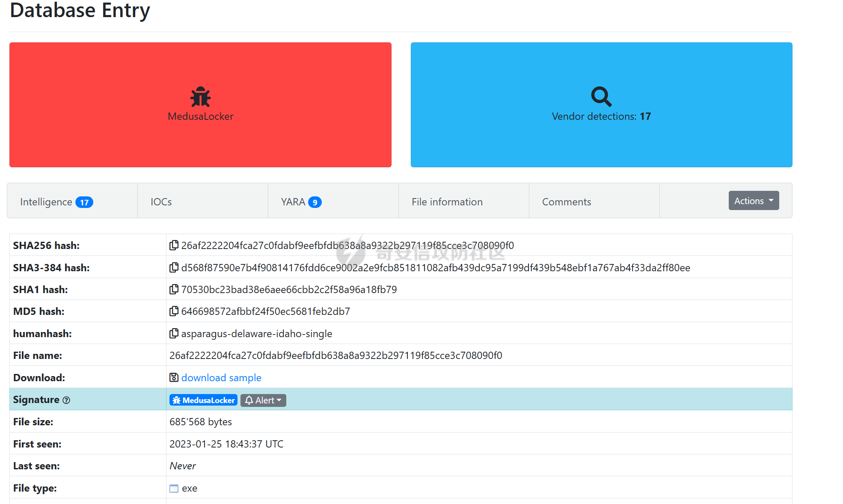This screenshot has width=843, height=504.
Task: Copy the SHA3-384 hash with its clipboard icon
Action: [x=174, y=267]
